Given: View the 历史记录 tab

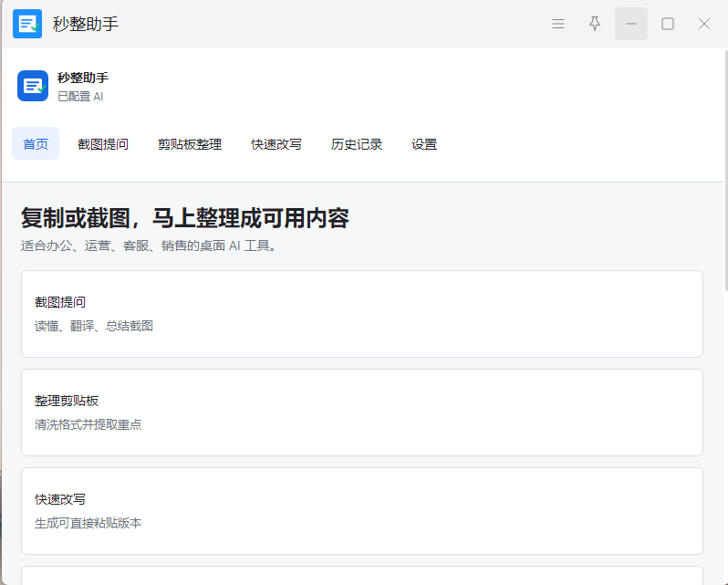Looking at the screenshot, I should (x=357, y=144).
